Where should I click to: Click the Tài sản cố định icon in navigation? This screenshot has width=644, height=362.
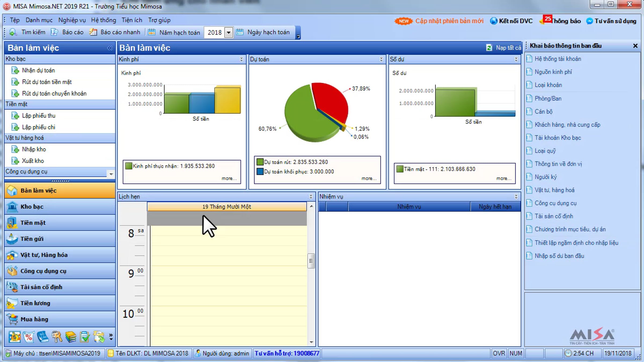[x=12, y=287]
